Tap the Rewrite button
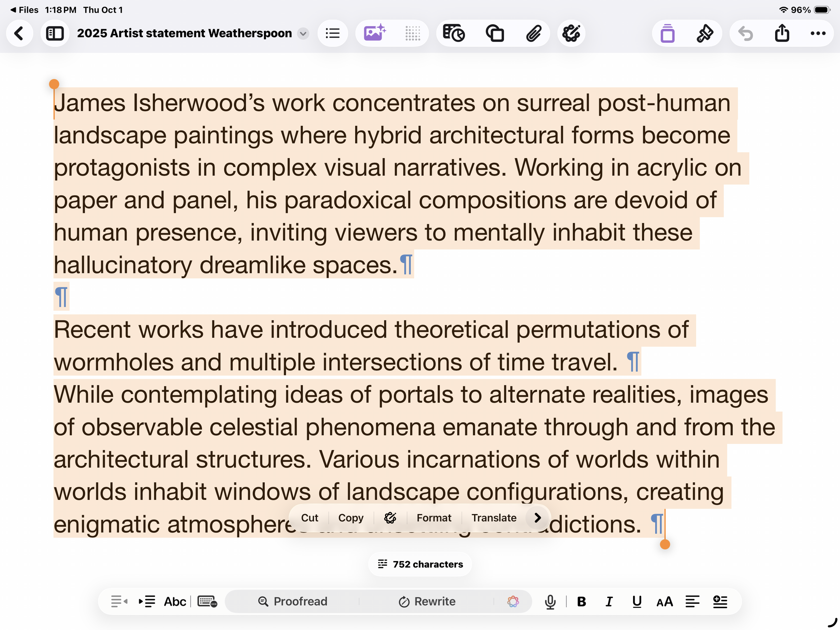Image resolution: width=840 pixels, height=630 pixels. pyautogui.click(x=427, y=601)
